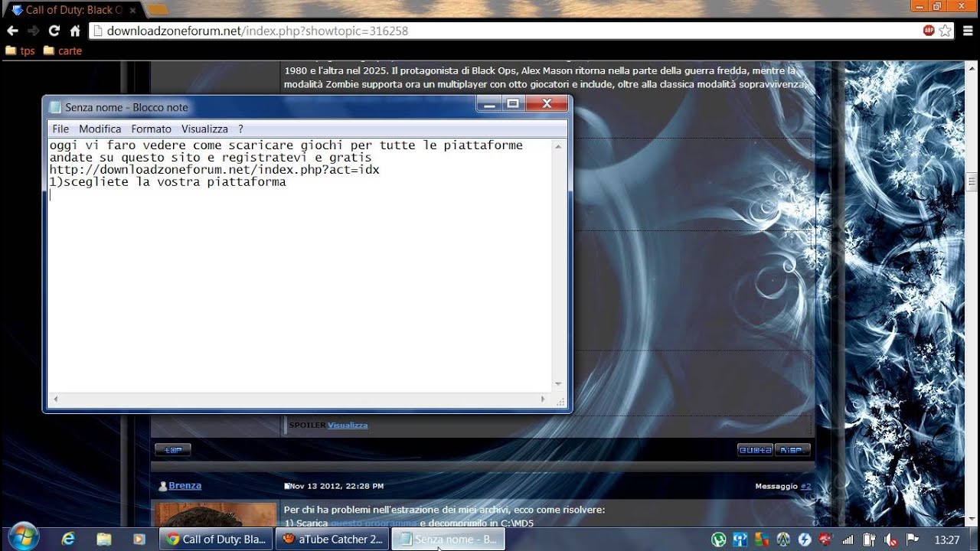The height and width of the screenshot is (551, 980).
Task: Open Chrome's main menu button
Action: [968, 31]
